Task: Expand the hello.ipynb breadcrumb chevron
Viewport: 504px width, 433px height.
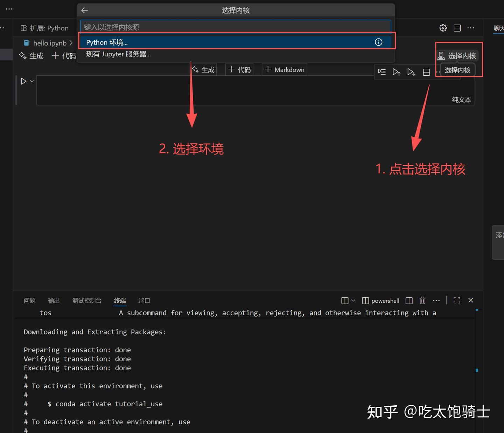Action: [x=71, y=43]
